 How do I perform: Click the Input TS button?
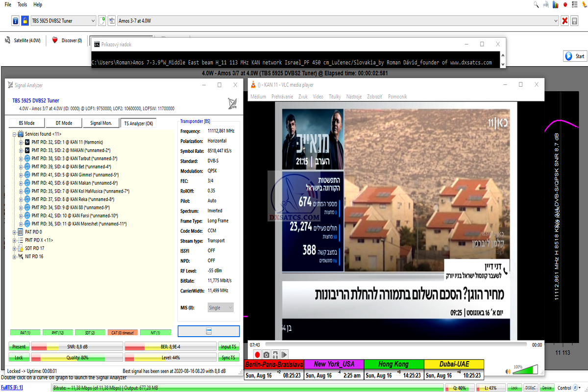228,346
